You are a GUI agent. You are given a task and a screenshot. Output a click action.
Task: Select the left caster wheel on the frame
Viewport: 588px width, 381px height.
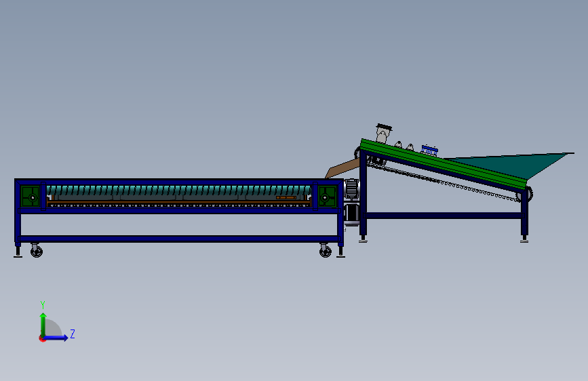tap(37, 251)
